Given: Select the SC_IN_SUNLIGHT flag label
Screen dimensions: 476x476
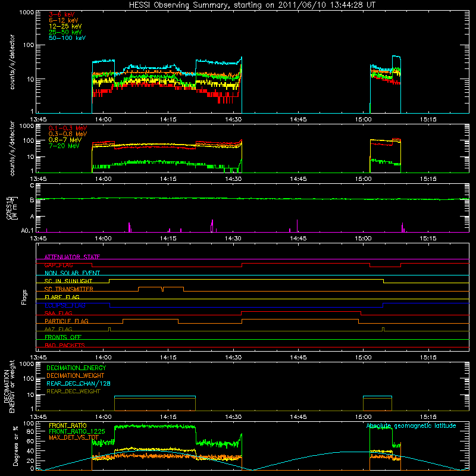Looking at the screenshot, I should (x=68, y=281).
